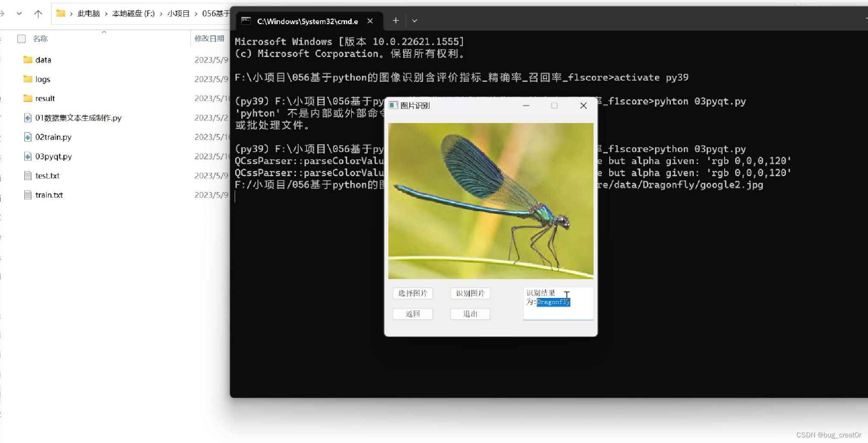Screen dimensions: 868x443
Task: Click the 退出 button to exit
Action: tap(470, 314)
